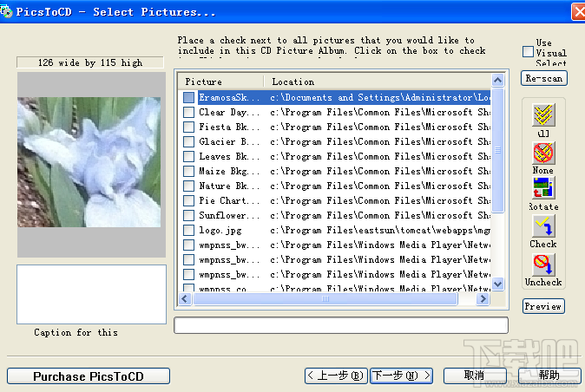The height and width of the screenshot is (392, 585).
Task: Click the long text field below the list
Action: click(x=341, y=325)
